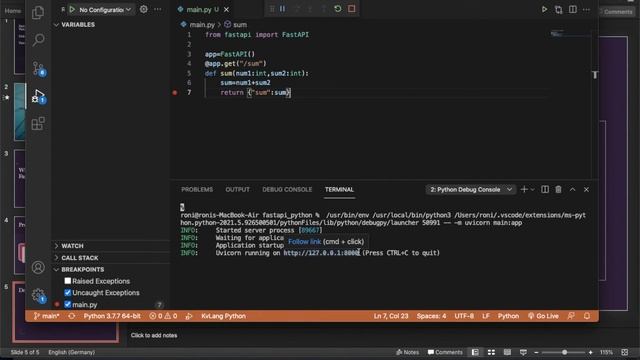Run Python file with editor play button

544,9
